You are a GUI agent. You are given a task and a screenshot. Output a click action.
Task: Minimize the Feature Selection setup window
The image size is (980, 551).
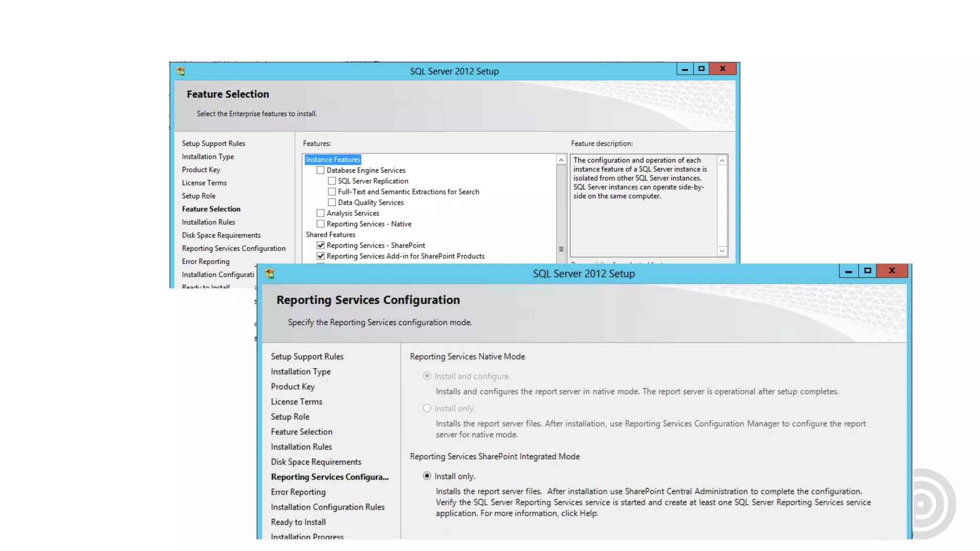pos(685,69)
